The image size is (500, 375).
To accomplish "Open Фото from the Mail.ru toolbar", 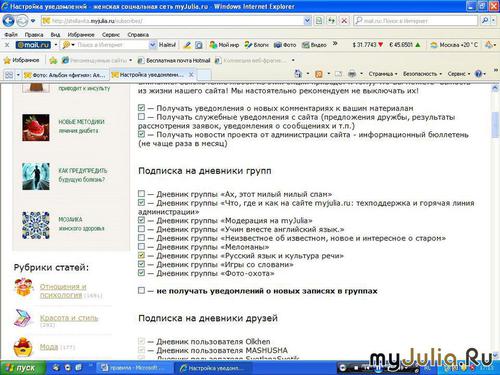I will (285, 45).
